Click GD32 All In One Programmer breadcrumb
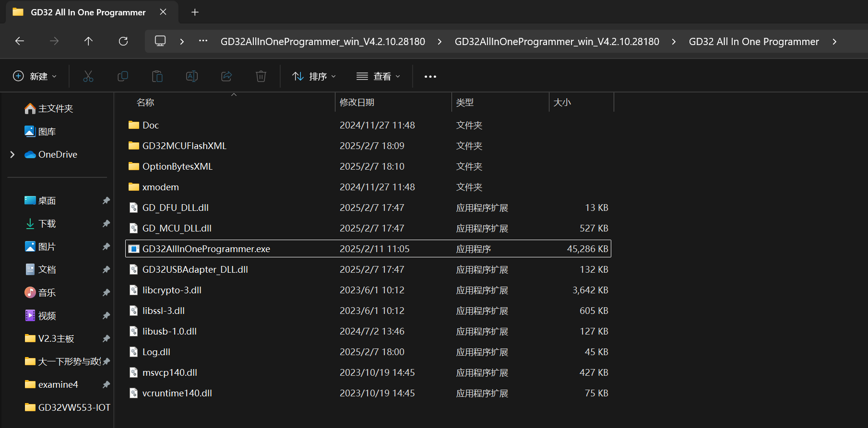This screenshot has height=428, width=868. coord(754,42)
